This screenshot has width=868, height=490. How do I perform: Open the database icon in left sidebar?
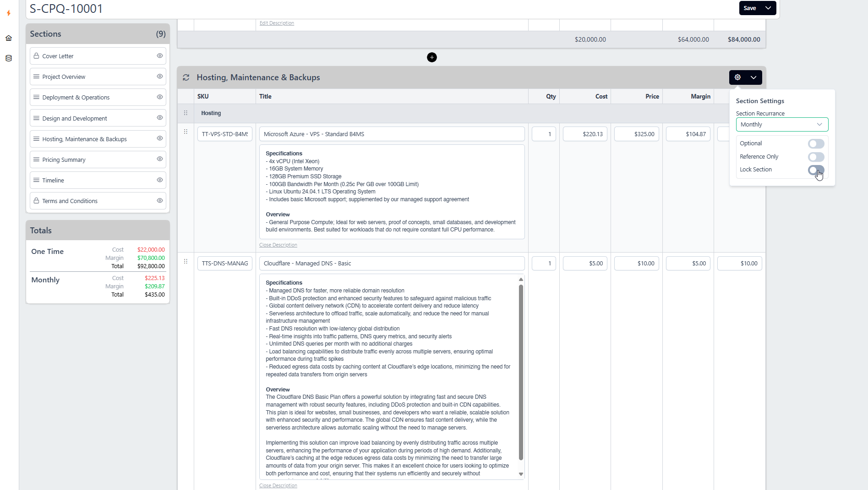9,58
